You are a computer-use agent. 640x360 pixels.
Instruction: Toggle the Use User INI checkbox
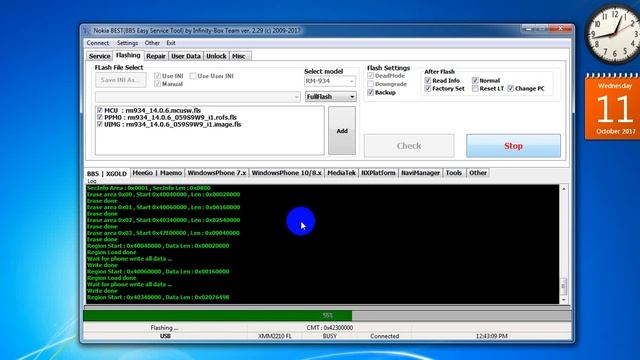point(193,76)
